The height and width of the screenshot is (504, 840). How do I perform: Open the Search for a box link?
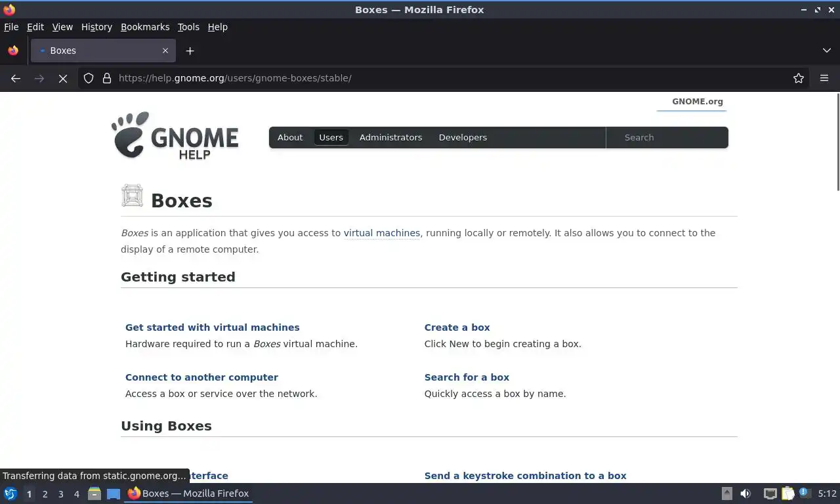click(x=467, y=377)
